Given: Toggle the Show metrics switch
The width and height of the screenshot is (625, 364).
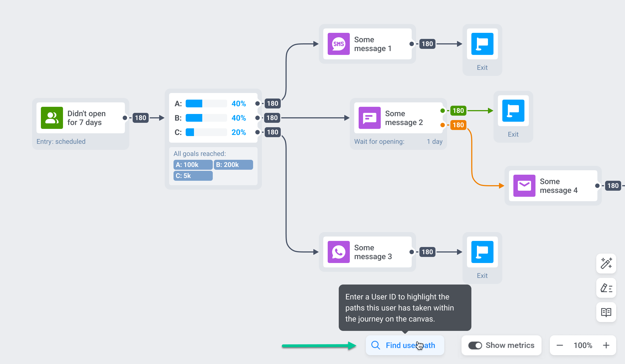Looking at the screenshot, I should click(x=475, y=345).
